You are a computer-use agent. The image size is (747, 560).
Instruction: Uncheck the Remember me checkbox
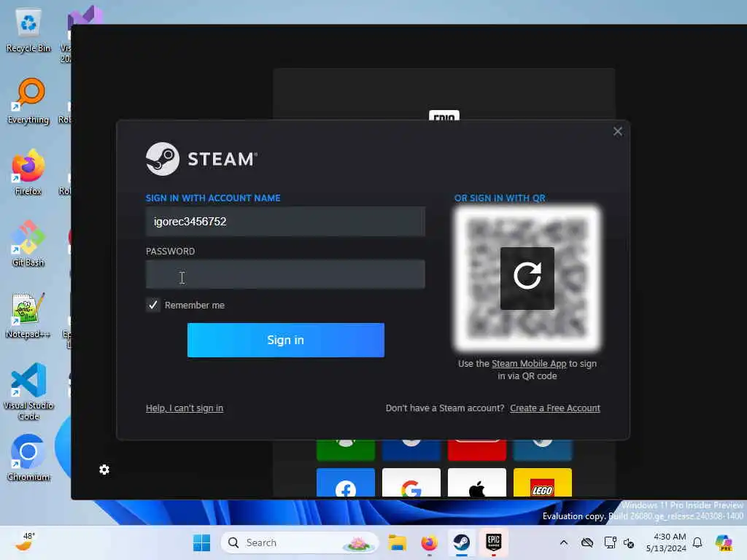pos(153,306)
